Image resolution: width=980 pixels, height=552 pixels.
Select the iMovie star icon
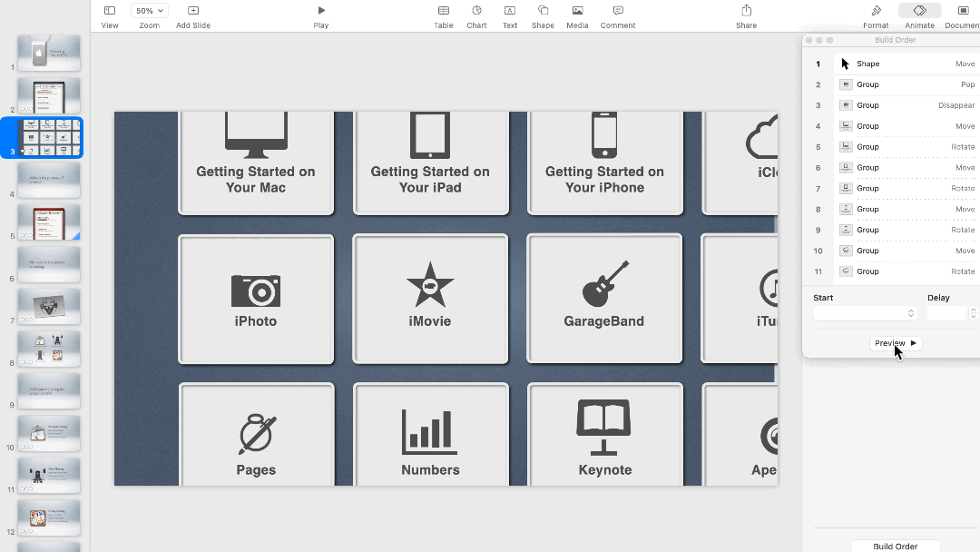click(430, 285)
